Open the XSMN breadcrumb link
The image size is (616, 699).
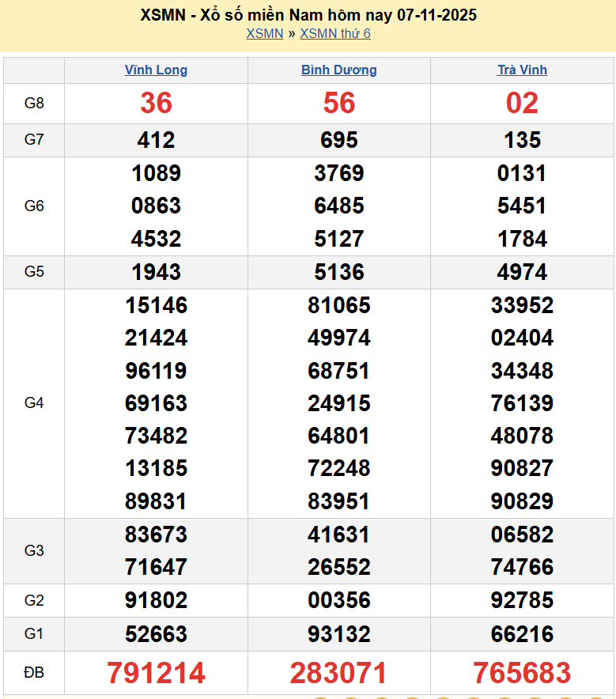coord(264,33)
